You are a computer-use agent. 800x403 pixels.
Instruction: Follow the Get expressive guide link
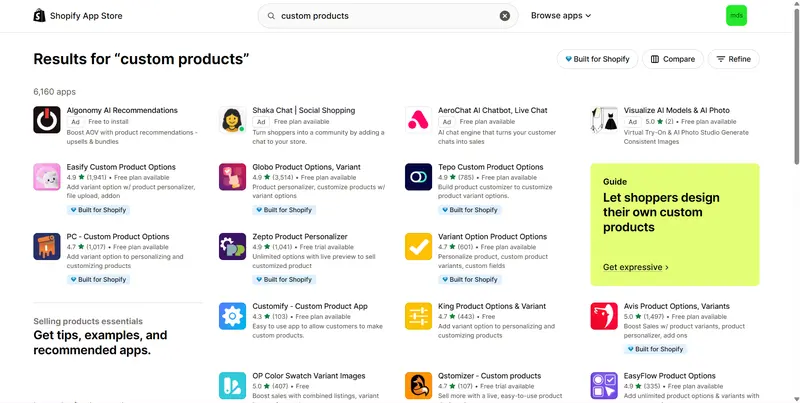coord(635,267)
